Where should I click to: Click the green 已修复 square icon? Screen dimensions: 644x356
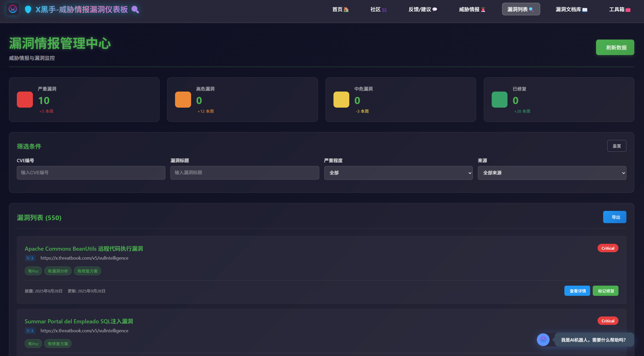(x=499, y=99)
